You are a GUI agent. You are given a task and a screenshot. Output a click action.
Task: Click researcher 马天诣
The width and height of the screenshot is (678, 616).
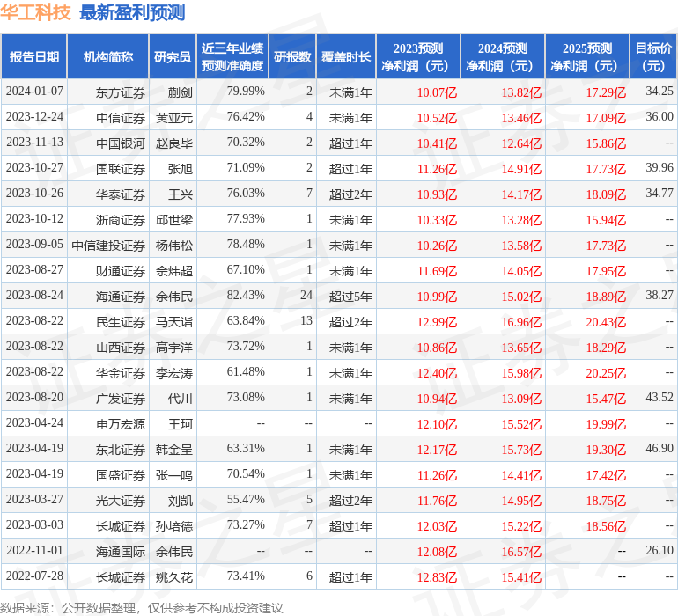coord(174,322)
